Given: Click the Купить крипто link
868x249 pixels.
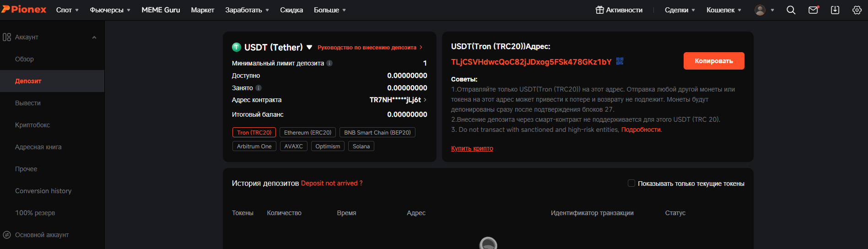Looking at the screenshot, I should tap(472, 148).
